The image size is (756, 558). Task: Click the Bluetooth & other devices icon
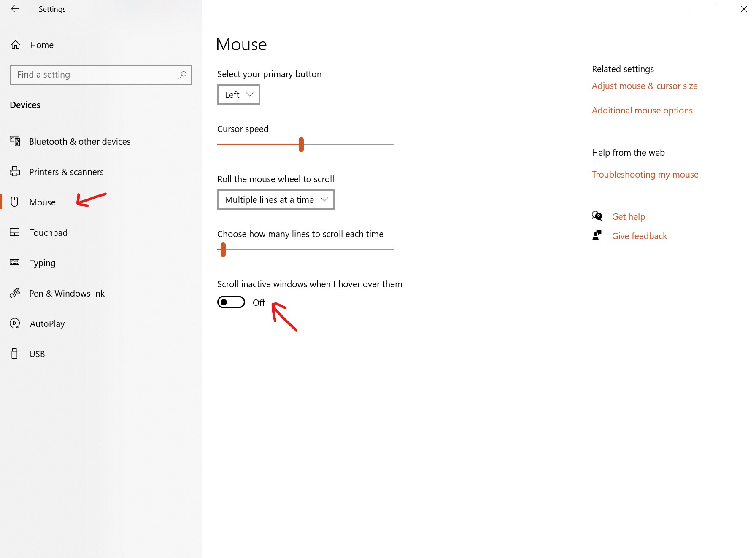[15, 141]
